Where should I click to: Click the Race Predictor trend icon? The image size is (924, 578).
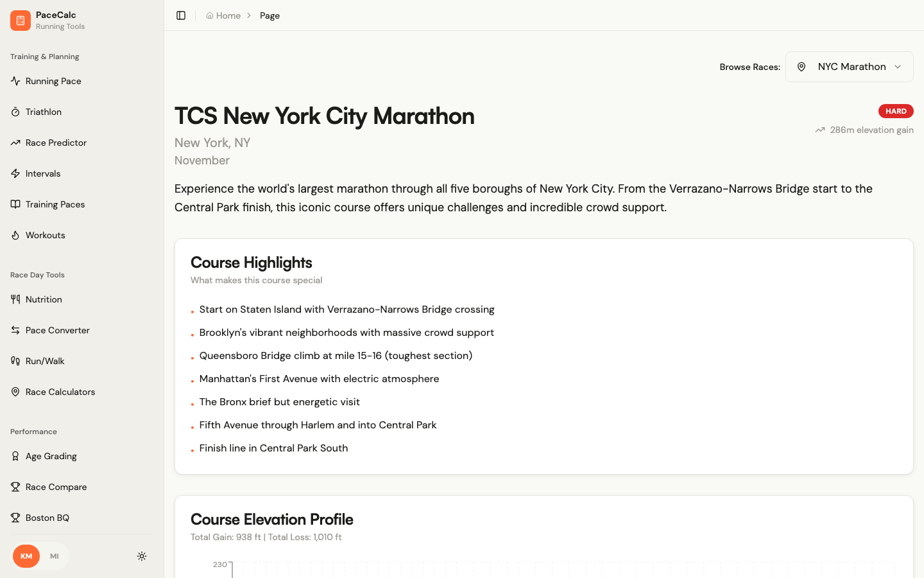15,143
